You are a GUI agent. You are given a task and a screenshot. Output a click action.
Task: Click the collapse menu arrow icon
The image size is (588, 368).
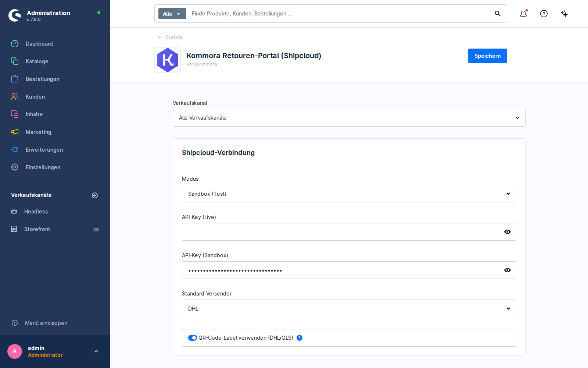15,323
